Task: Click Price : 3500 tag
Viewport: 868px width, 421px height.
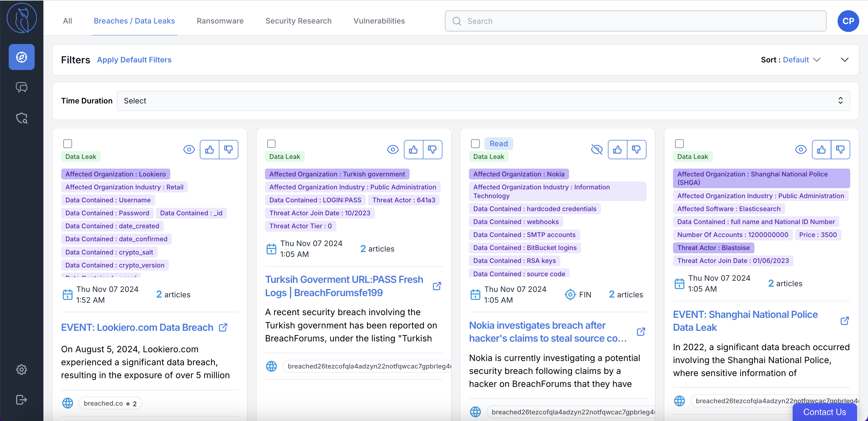Action: [x=818, y=235]
